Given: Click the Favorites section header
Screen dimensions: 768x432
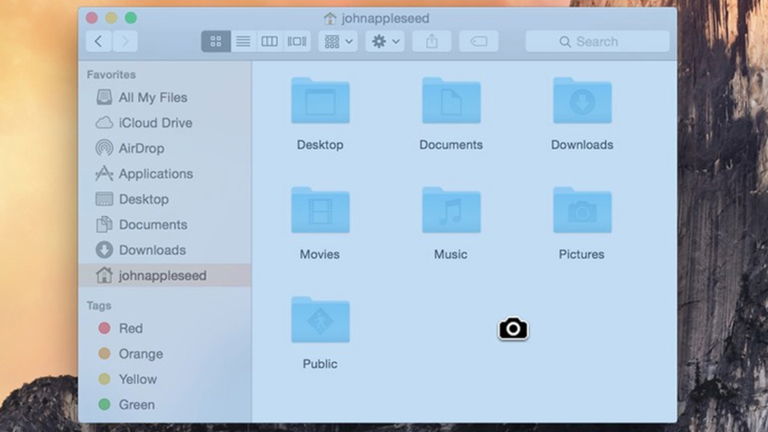Looking at the screenshot, I should pos(111,74).
